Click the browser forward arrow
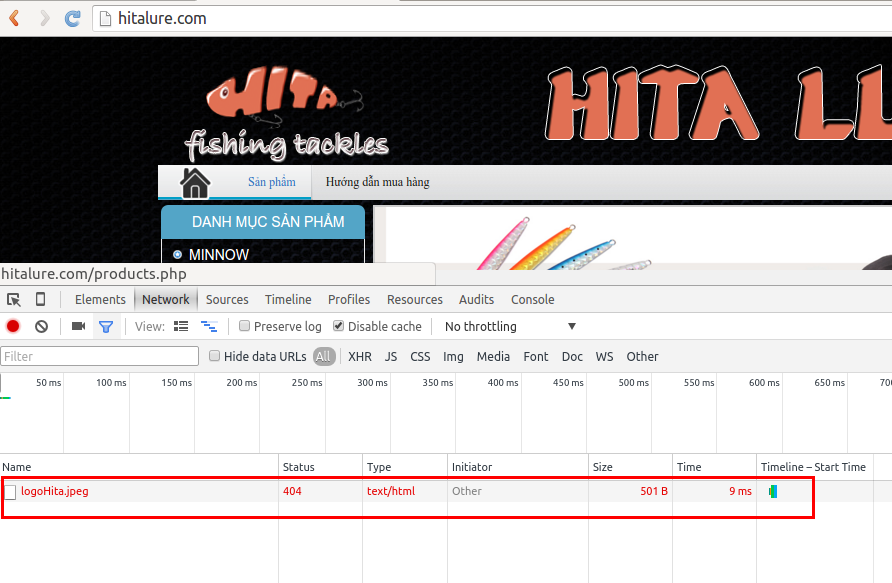 click(x=44, y=18)
